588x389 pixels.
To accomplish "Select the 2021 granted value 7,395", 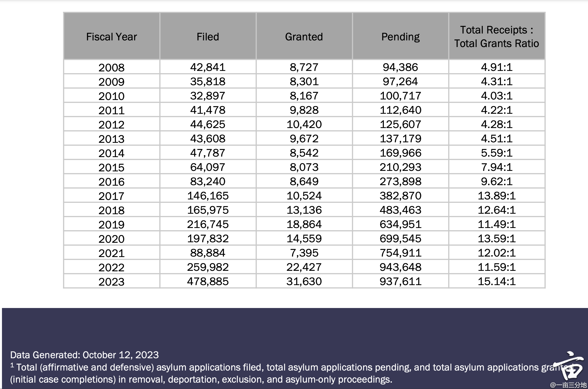I will pos(304,253).
